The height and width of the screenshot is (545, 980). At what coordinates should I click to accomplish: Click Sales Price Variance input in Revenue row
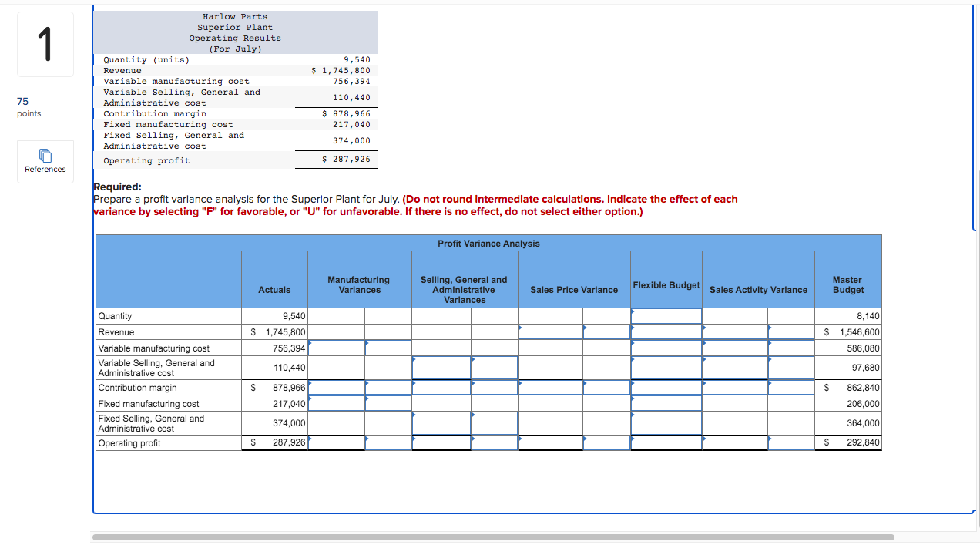click(550, 331)
